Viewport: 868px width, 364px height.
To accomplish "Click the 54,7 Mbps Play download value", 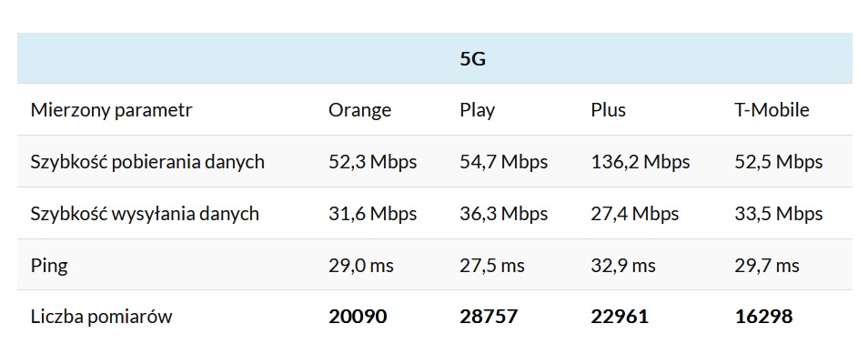I will (504, 162).
